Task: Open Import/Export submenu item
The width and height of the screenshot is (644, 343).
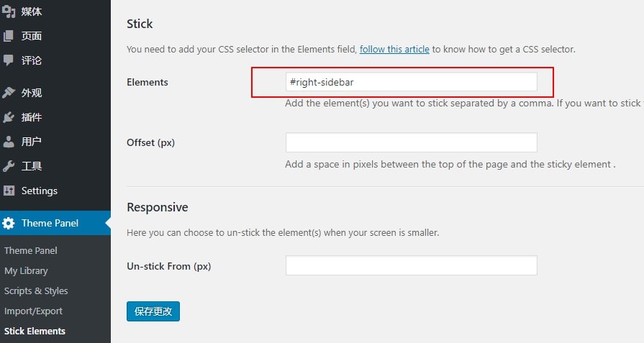Action: tap(33, 311)
